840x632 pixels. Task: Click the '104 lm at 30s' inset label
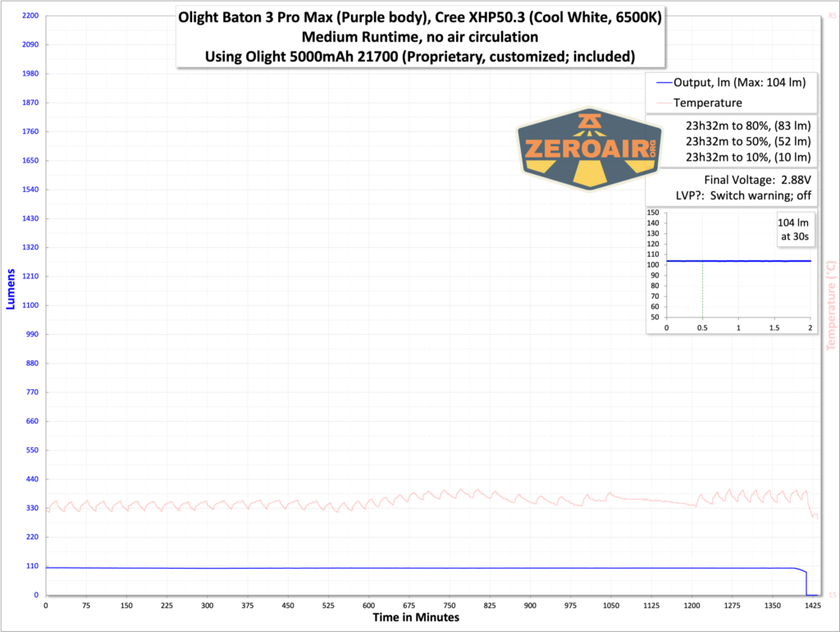tap(794, 230)
